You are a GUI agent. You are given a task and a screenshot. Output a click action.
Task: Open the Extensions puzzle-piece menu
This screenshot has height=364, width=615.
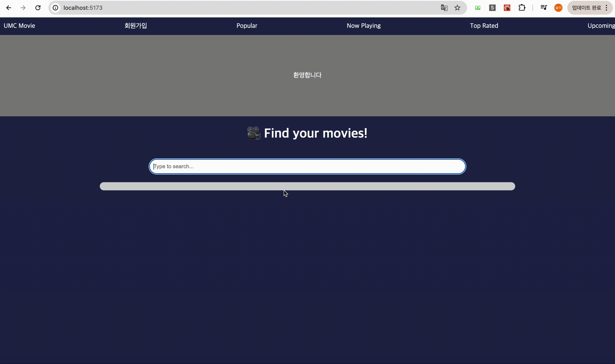[x=522, y=8]
